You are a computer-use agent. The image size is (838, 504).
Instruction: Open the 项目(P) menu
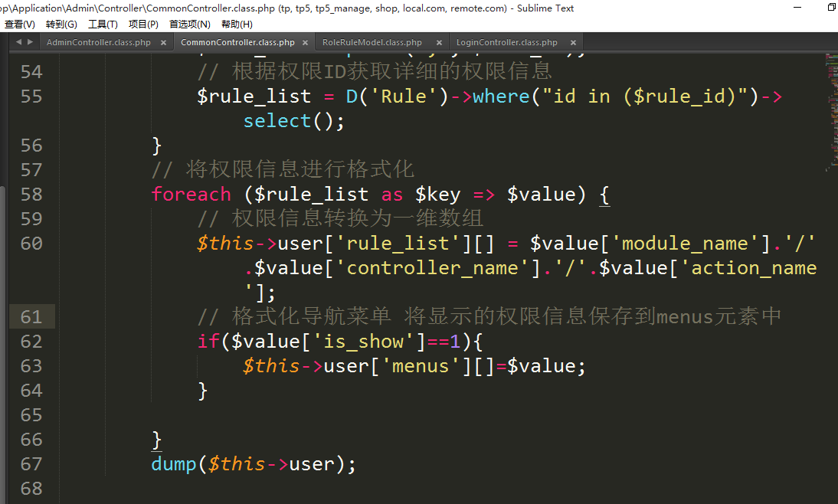coord(143,24)
